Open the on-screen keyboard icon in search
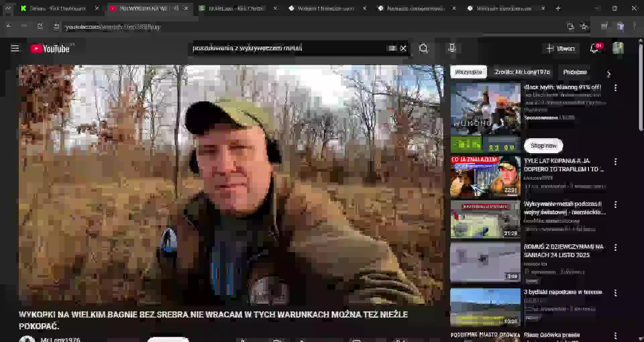 392,48
